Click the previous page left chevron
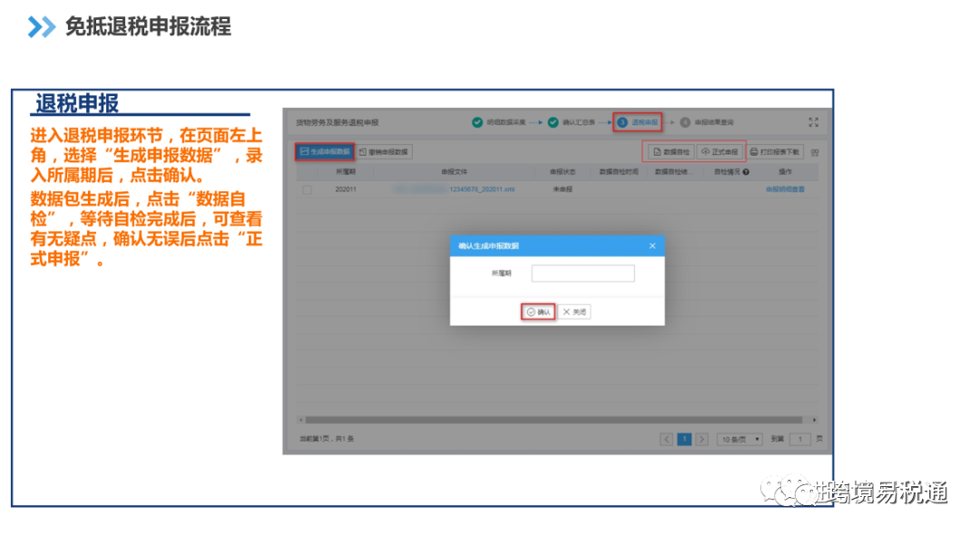This screenshot has height=536, width=980. (667, 439)
